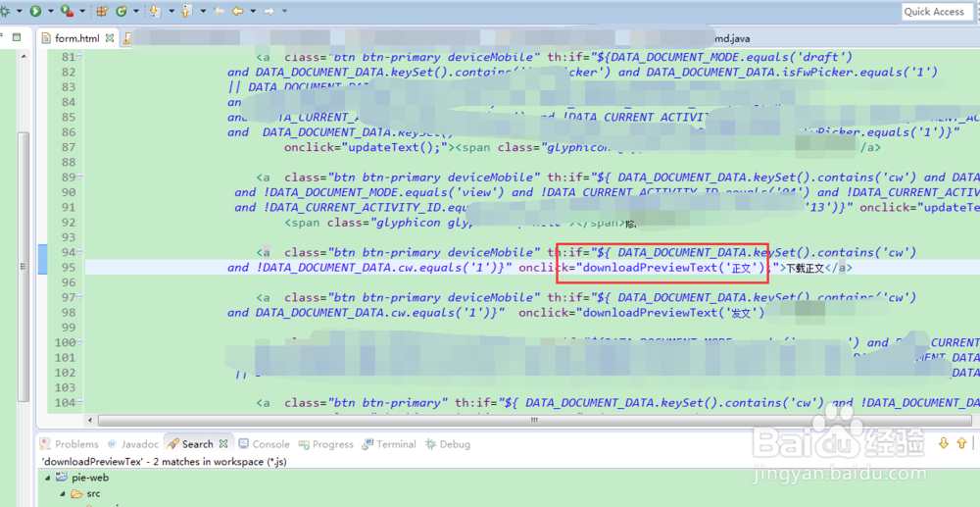This screenshot has width=980, height=507.
Task: Click the Debug bug toolbar icon
Action: point(4,11)
